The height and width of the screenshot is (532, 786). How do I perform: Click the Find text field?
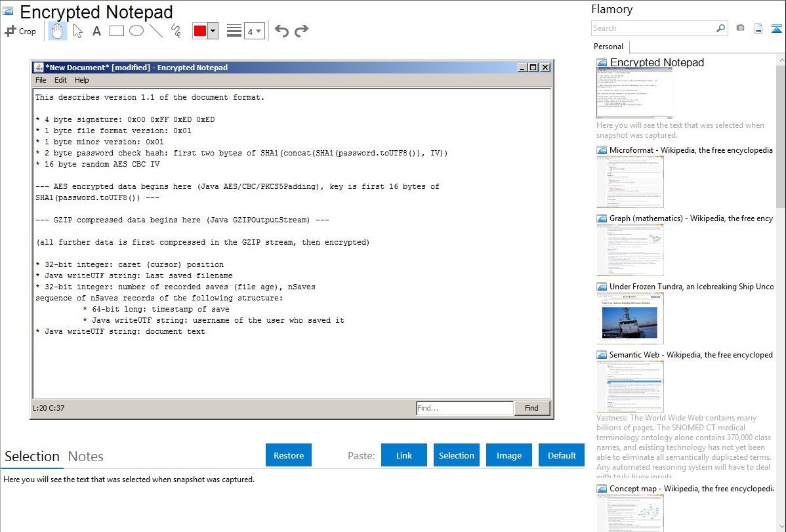[465, 408]
